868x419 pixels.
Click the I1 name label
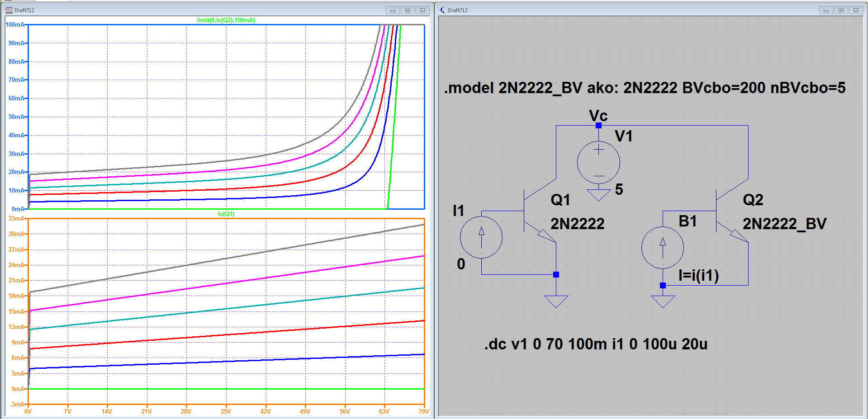coord(459,211)
